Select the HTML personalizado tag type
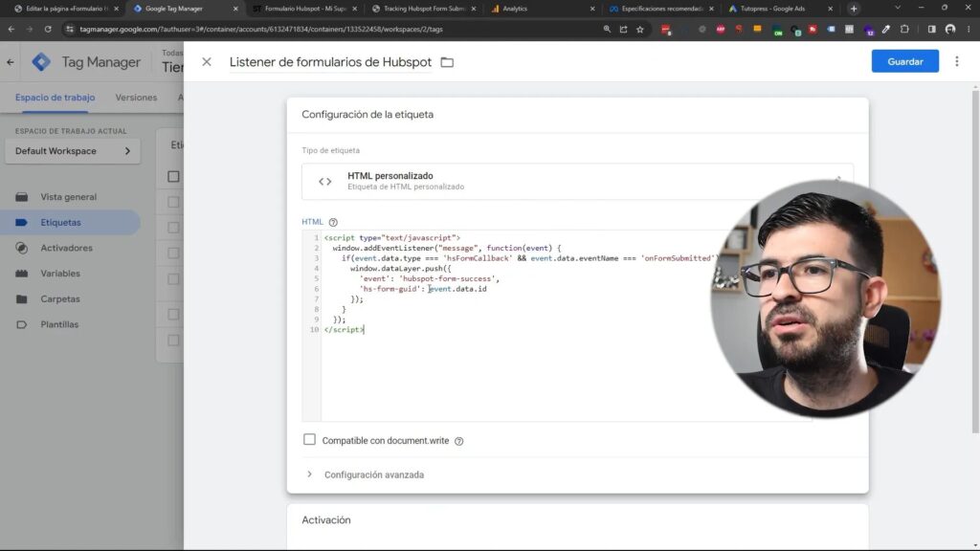 coord(577,181)
